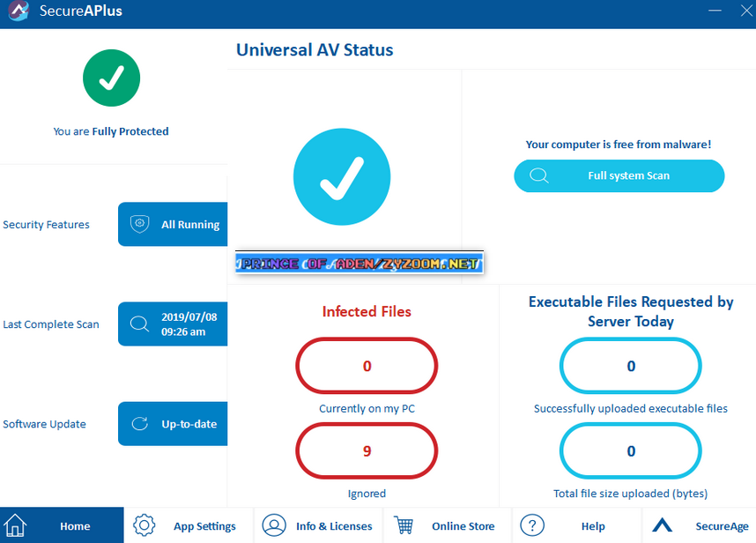This screenshot has height=543, width=756.
Task: Click the Successfully uploaded executable files counter
Action: (x=631, y=366)
